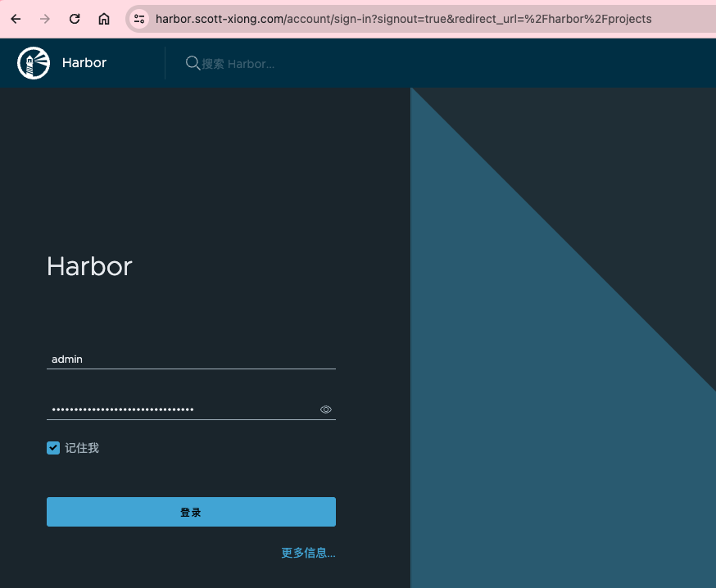716x588 pixels.
Task: Reload the current page
Action: pyautogui.click(x=75, y=19)
